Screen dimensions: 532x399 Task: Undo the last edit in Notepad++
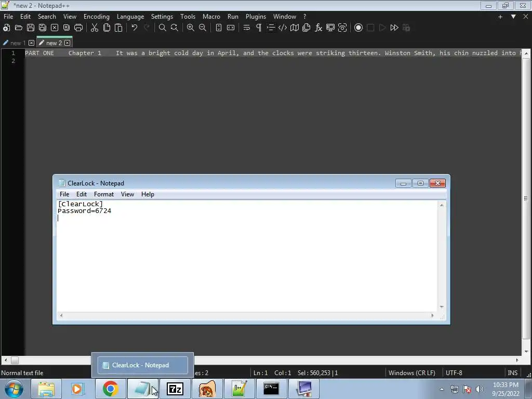135,28
